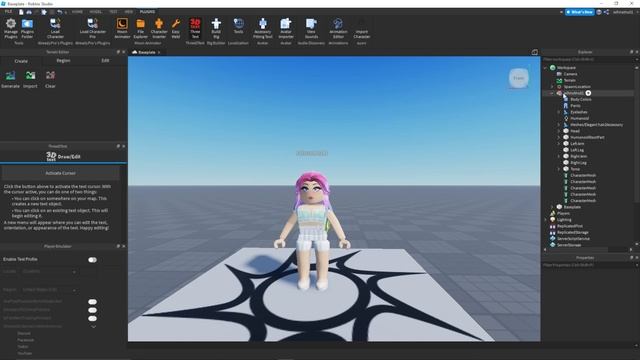Open the Locale dropdown in Player Emulator
This screenshot has height=360, width=640.
click(49, 271)
